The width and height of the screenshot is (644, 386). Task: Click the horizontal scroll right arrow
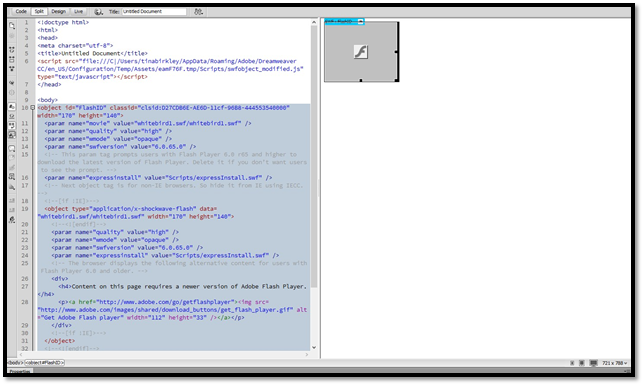tap(306, 354)
